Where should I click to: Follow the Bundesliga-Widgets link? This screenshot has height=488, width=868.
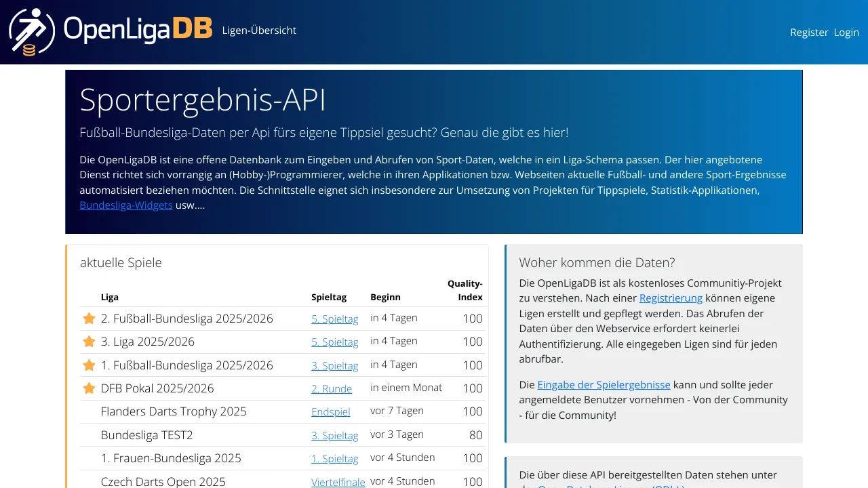pos(126,205)
